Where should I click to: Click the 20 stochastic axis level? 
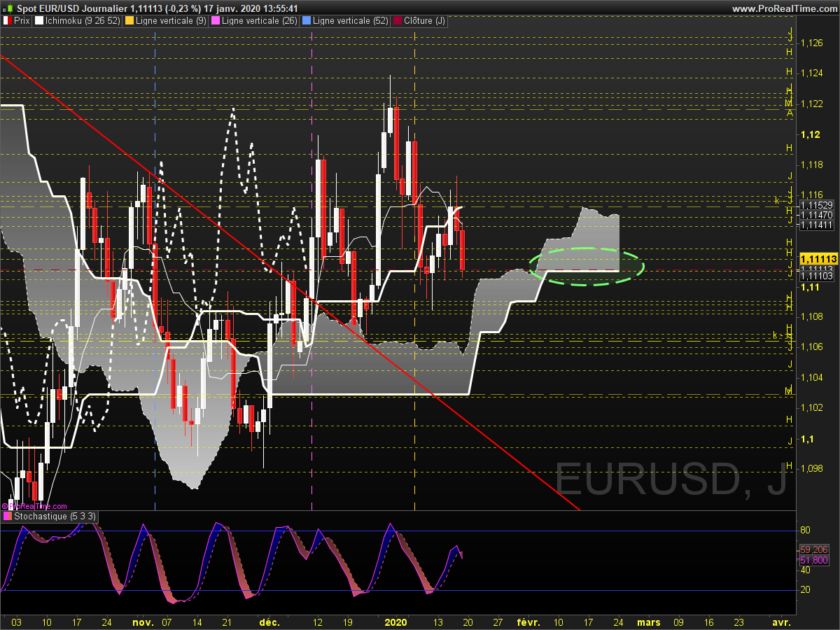(x=806, y=590)
